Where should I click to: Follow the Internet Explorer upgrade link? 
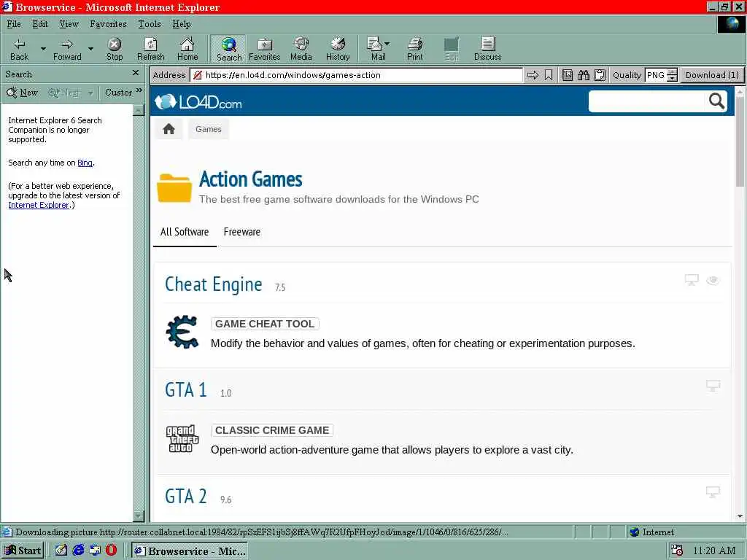[x=39, y=205]
